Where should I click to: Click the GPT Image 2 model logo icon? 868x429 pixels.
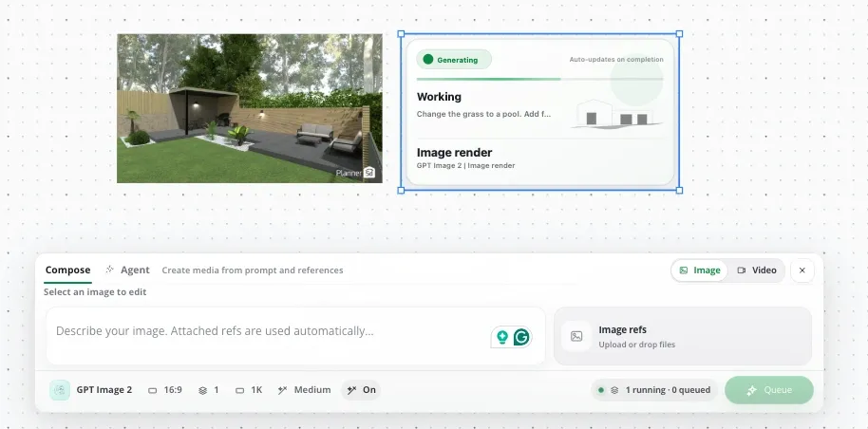[60, 390]
